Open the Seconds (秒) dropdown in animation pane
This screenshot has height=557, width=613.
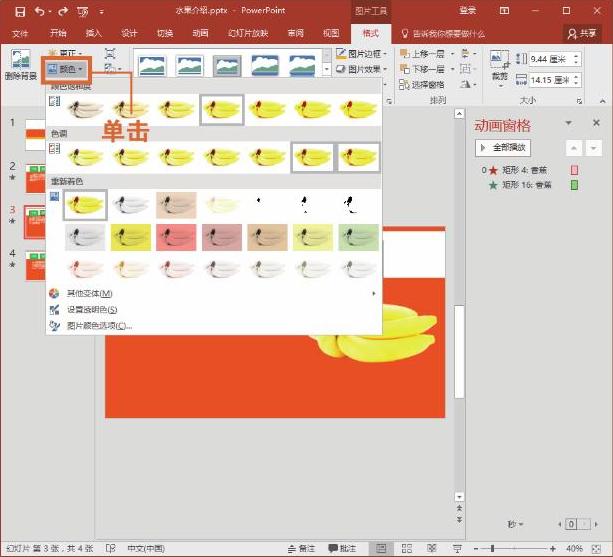515,524
